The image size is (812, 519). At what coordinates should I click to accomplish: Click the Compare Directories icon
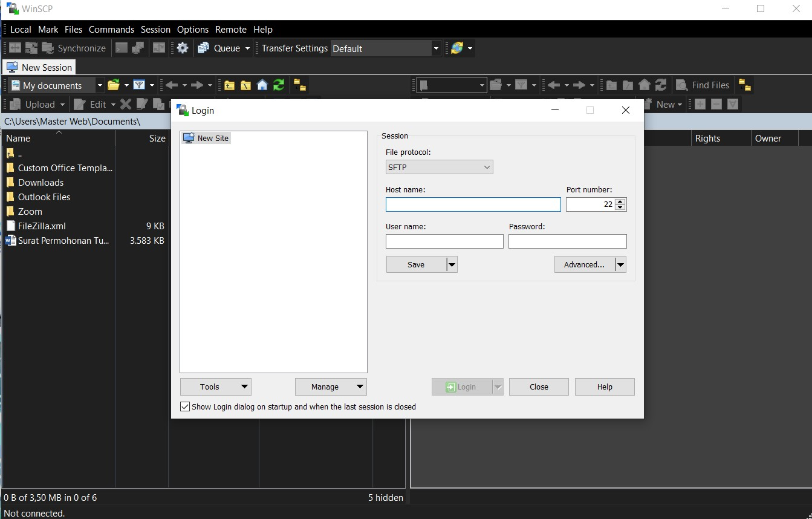15,48
